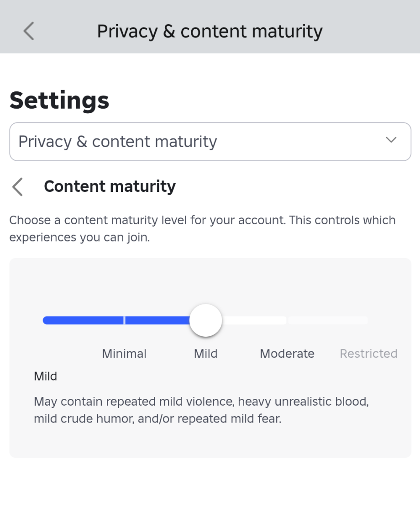Screen dimensions: 420x529
Task: Click the blue track between Minimal and Mild
Action: 157,320
